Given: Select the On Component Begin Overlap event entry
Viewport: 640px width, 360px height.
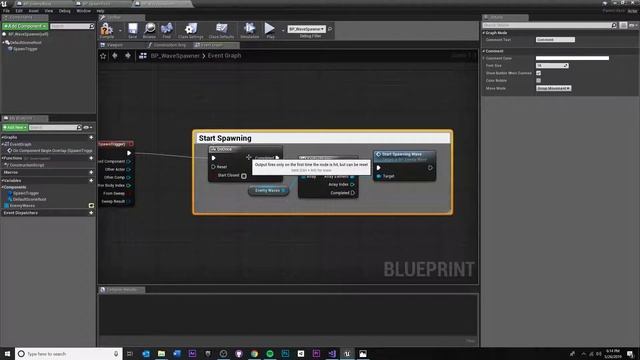Looking at the screenshot, I should pyautogui.click(x=50, y=151).
